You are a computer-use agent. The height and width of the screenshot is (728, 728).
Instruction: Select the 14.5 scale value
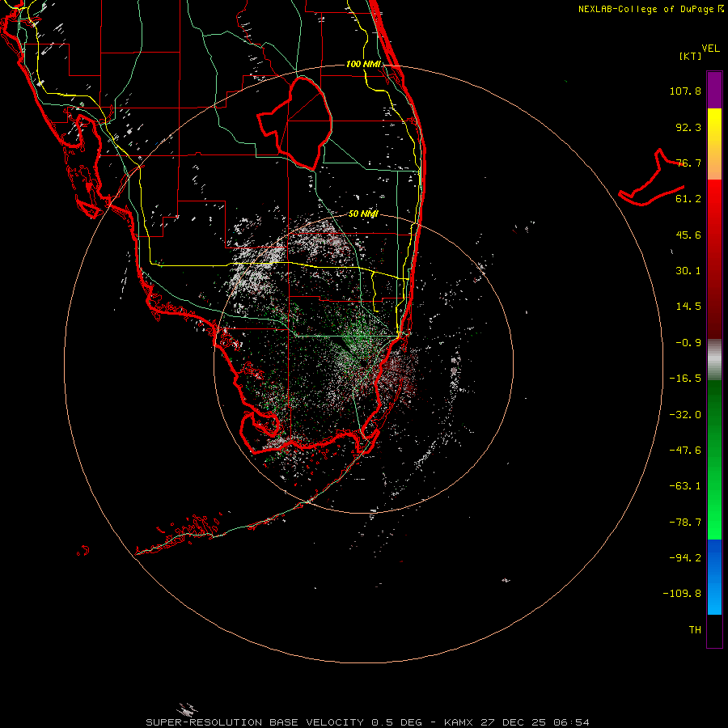pos(688,307)
